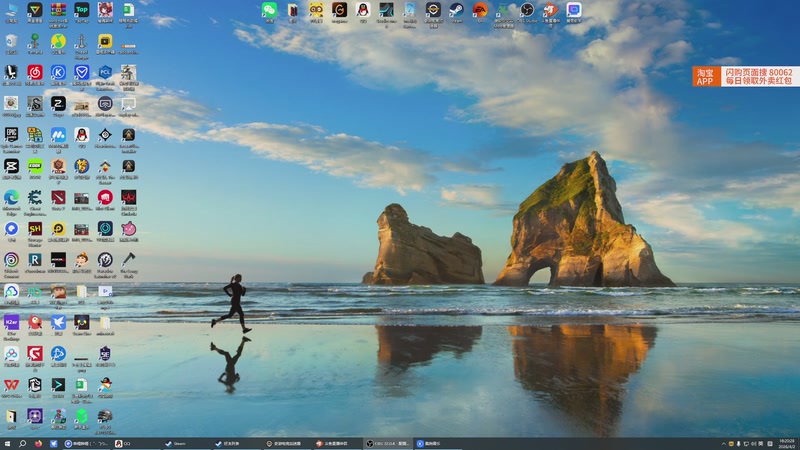Viewport: 800px width, 450px height.
Task: Launch The Long Dark axe icon
Action: 129,260
